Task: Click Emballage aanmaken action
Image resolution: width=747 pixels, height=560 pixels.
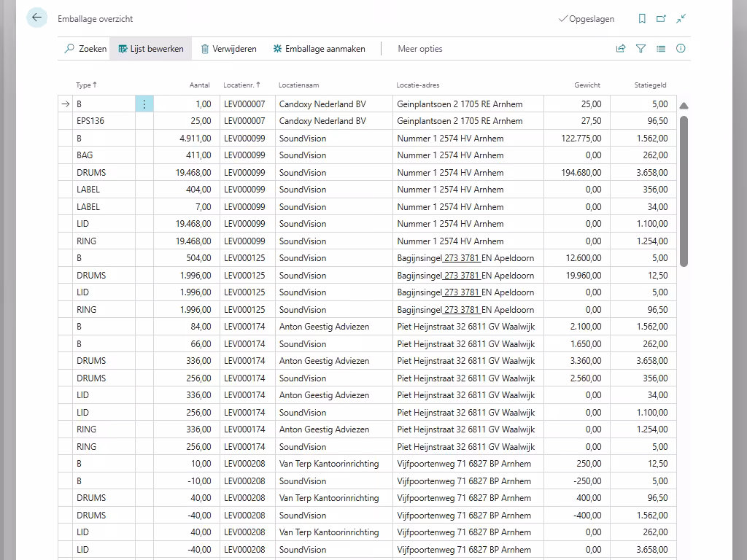Action: coord(318,49)
